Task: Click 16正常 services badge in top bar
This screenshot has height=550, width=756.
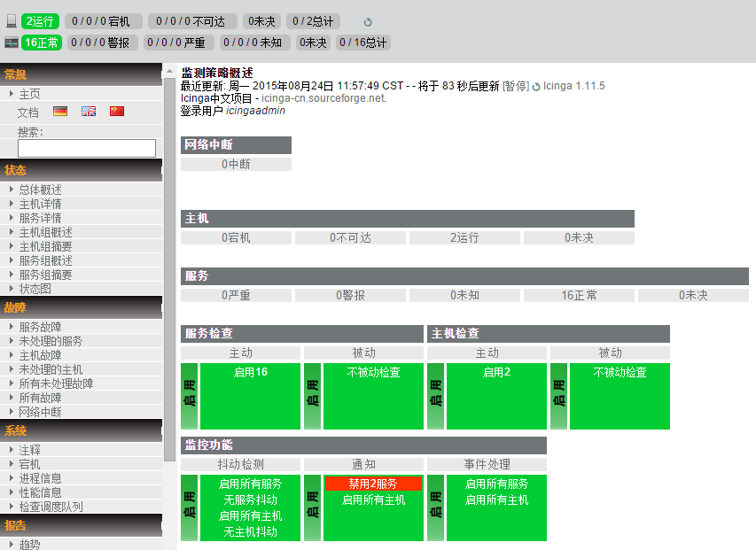Action: click(42, 43)
